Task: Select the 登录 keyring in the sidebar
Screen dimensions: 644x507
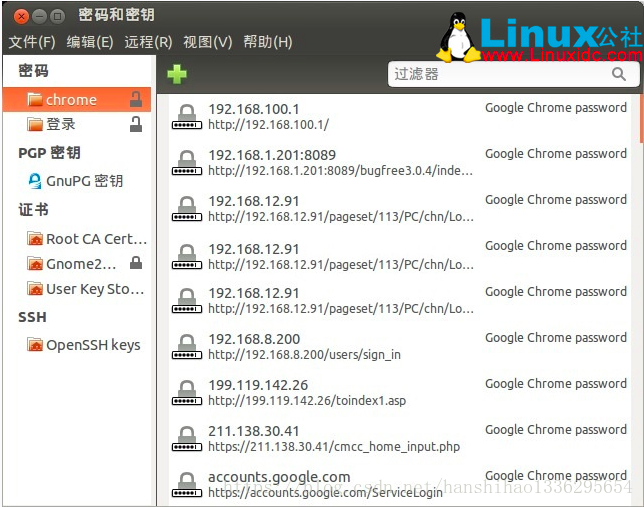Action: (x=77, y=124)
